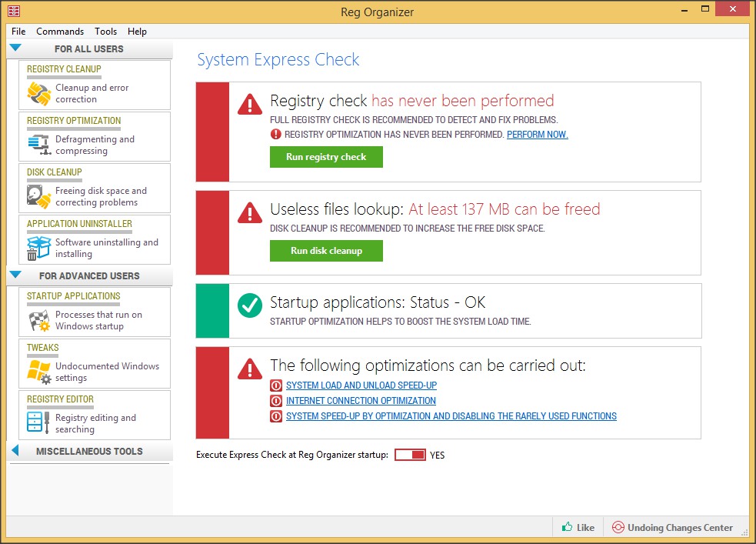Click YES label next to startup switch

pos(438,456)
